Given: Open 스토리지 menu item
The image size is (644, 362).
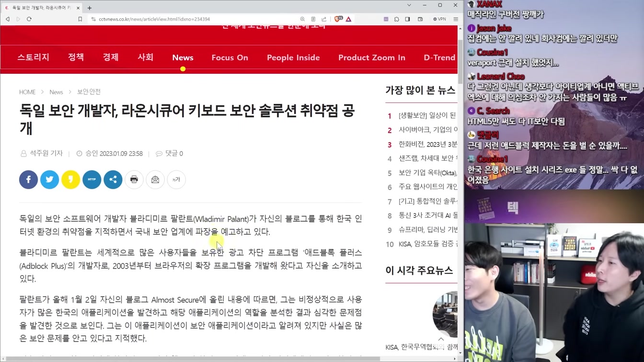Looking at the screenshot, I should pos(34,57).
